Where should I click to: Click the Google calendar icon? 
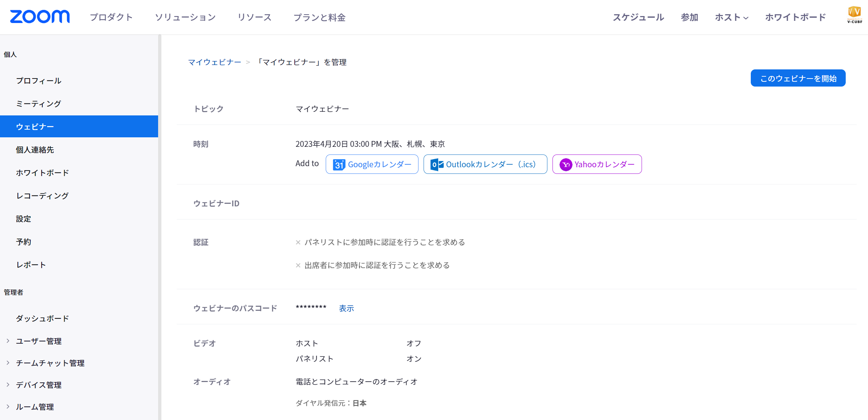point(339,165)
